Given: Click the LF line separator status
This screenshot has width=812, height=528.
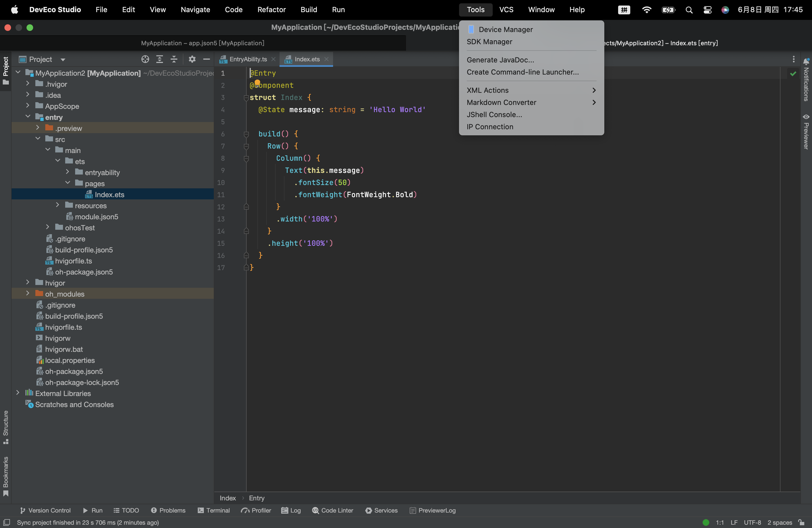Looking at the screenshot, I should pos(734,522).
